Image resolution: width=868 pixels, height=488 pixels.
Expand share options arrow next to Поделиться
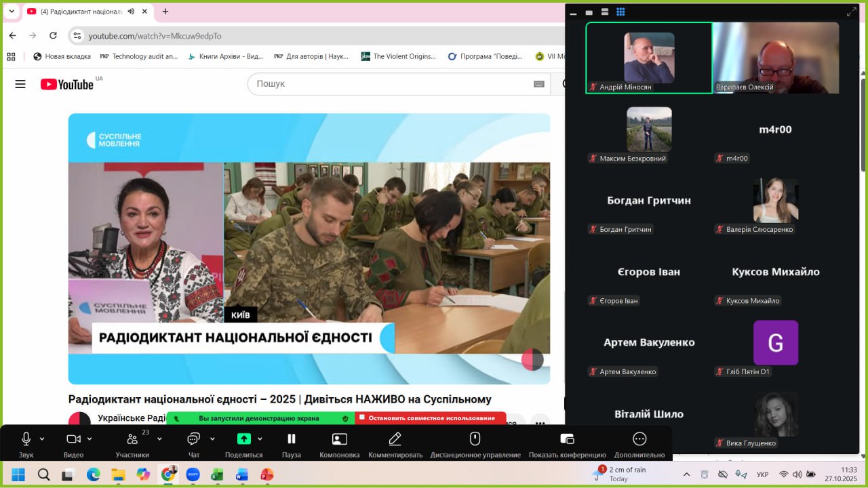coord(260,439)
